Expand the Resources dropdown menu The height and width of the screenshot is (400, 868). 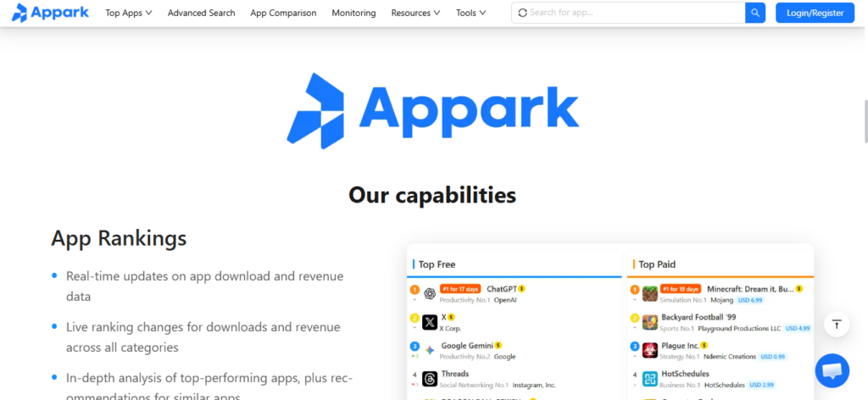(x=415, y=13)
